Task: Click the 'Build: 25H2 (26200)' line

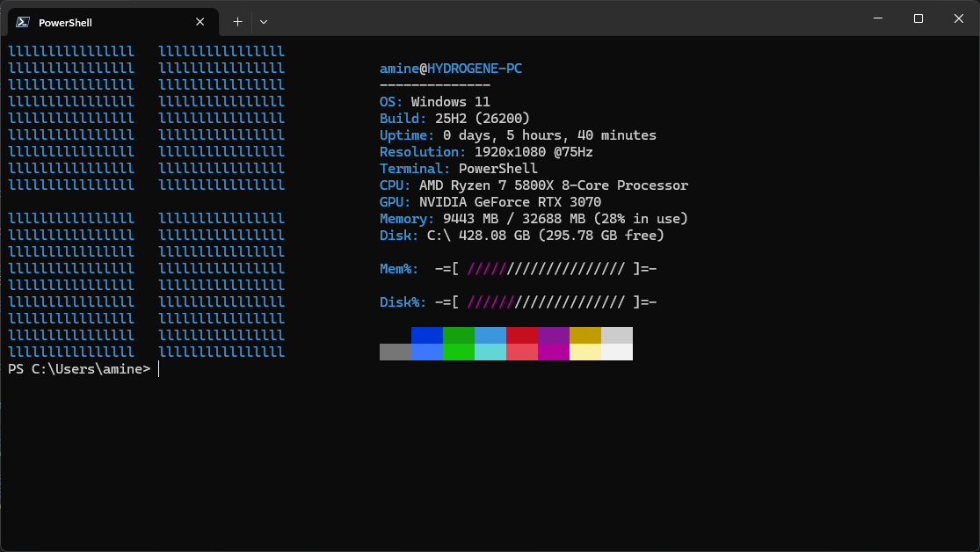Action: click(x=454, y=119)
